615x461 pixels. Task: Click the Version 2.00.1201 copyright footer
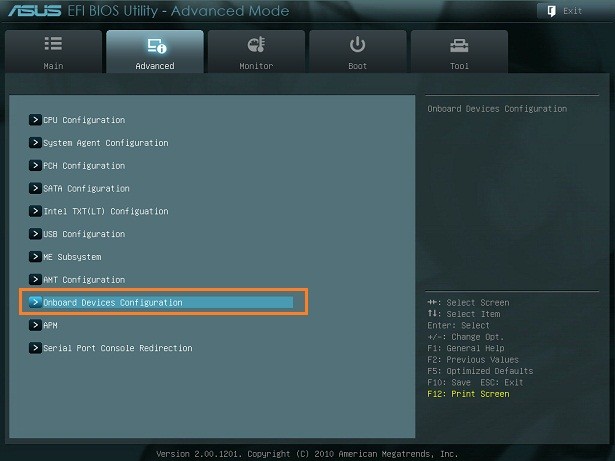tap(307, 454)
